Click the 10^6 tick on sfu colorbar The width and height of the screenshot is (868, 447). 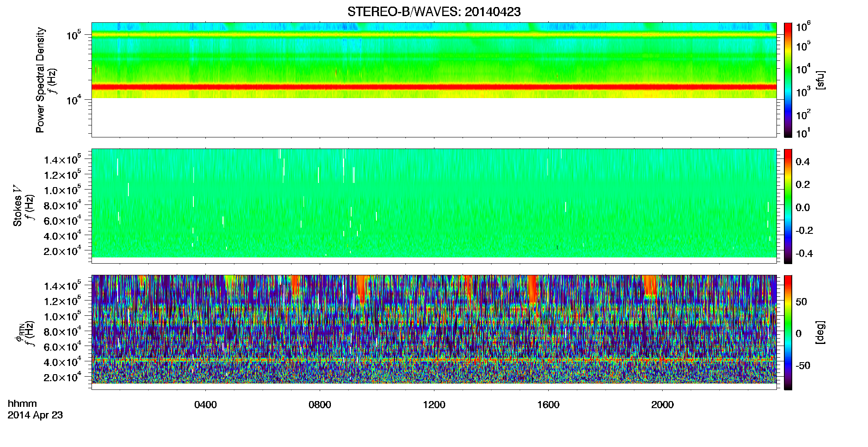pos(803,27)
